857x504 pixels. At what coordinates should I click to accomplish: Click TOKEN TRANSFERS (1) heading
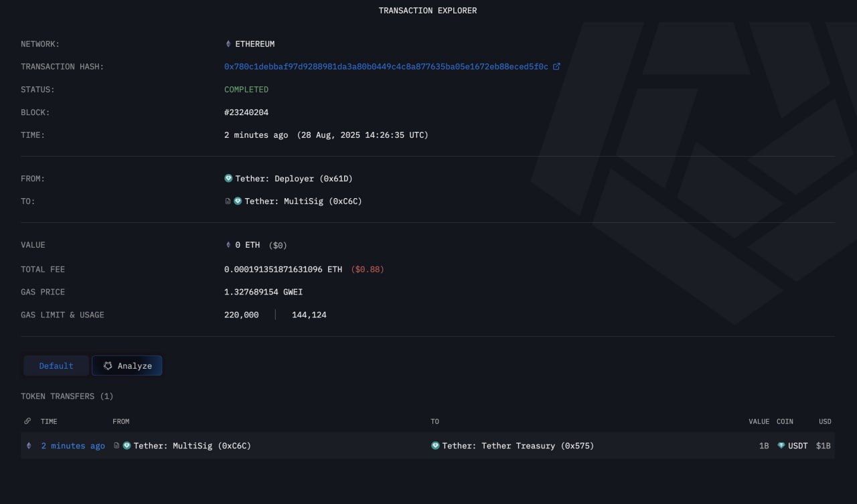click(67, 396)
